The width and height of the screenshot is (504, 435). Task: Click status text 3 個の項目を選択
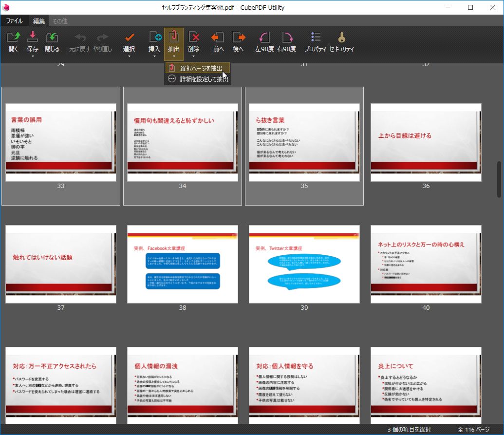[x=409, y=430]
